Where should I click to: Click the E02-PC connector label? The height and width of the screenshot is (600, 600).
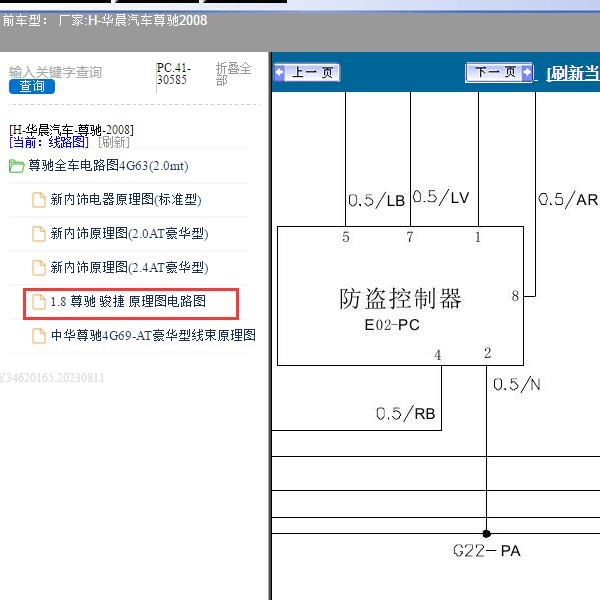pyautogui.click(x=392, y=325)
